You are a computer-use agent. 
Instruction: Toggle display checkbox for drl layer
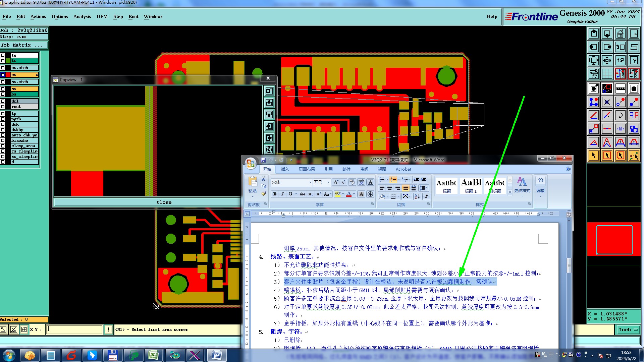pyautogui.click(x=3, y=101)
